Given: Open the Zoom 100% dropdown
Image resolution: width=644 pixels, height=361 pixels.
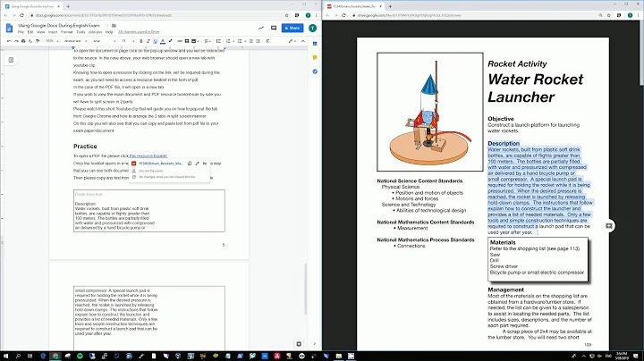Looking at the screenshot, I should point(52,41).
